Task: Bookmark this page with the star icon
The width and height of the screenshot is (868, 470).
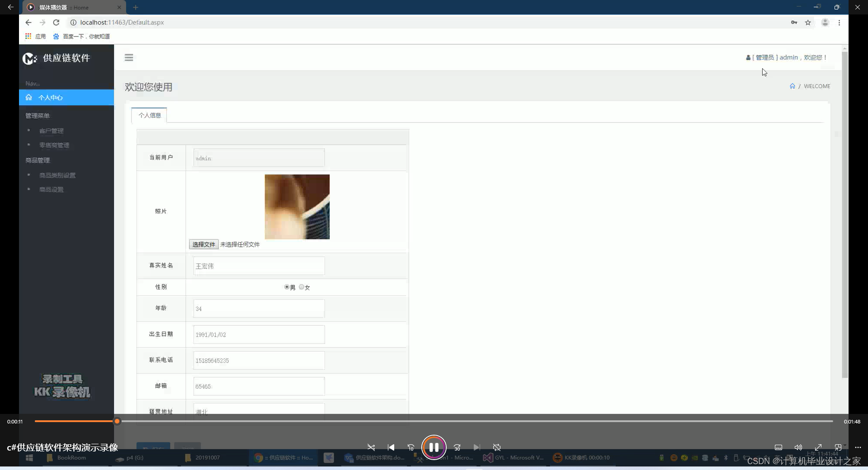Action: [x=808, y=23]
